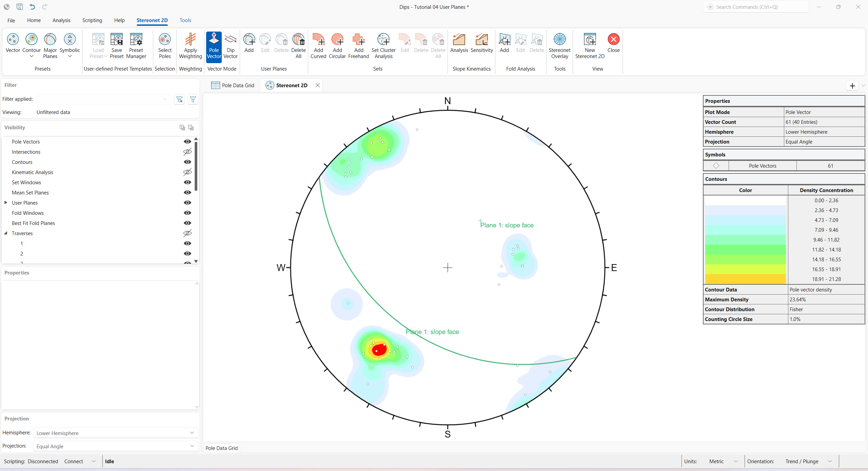Create a New Stereonet 2D view
This screenshot has height=471, width=868.
590,44
